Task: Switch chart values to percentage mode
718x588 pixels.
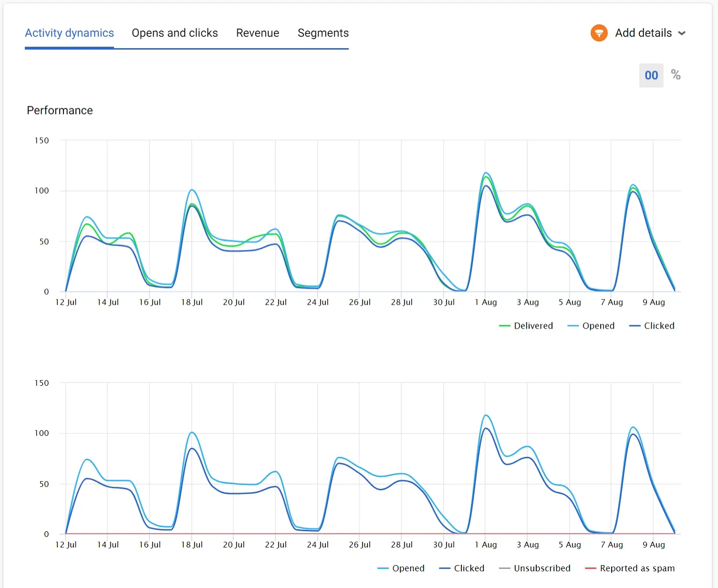Action: coord(676,74)
